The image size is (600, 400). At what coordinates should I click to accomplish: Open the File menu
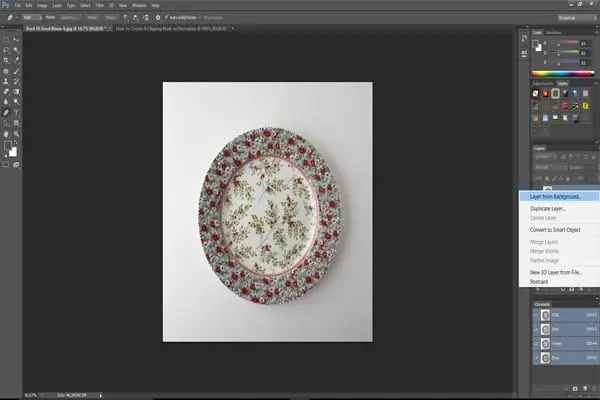[x=17, y=6]
